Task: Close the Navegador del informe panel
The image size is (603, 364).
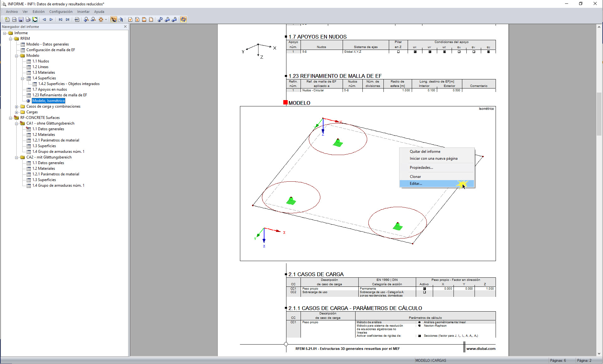Action: tap(125, 27)
